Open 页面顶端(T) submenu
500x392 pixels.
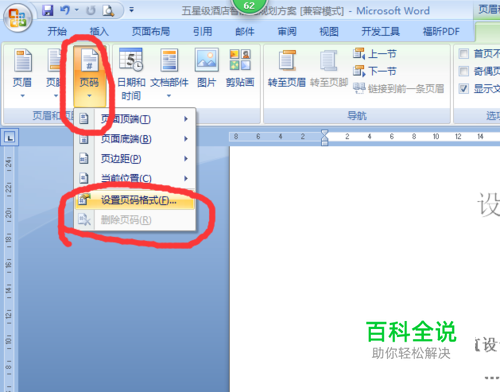tap(135, 119)
